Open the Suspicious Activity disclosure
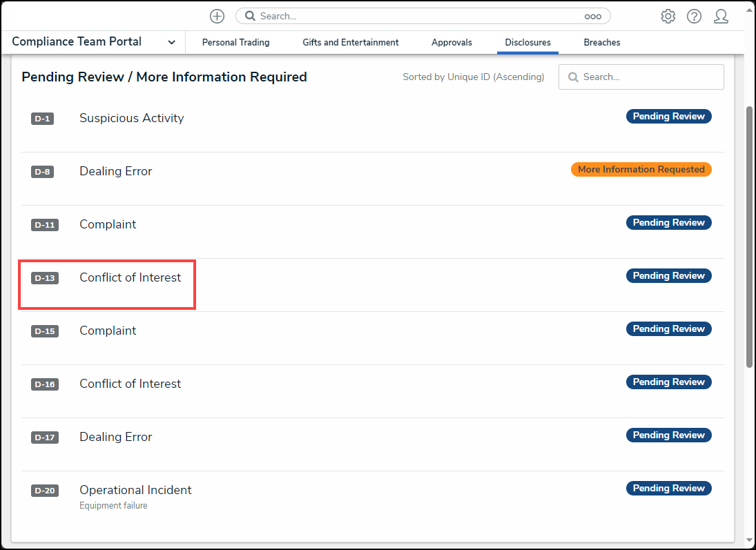The image size is (756, 550). point(131,118)
